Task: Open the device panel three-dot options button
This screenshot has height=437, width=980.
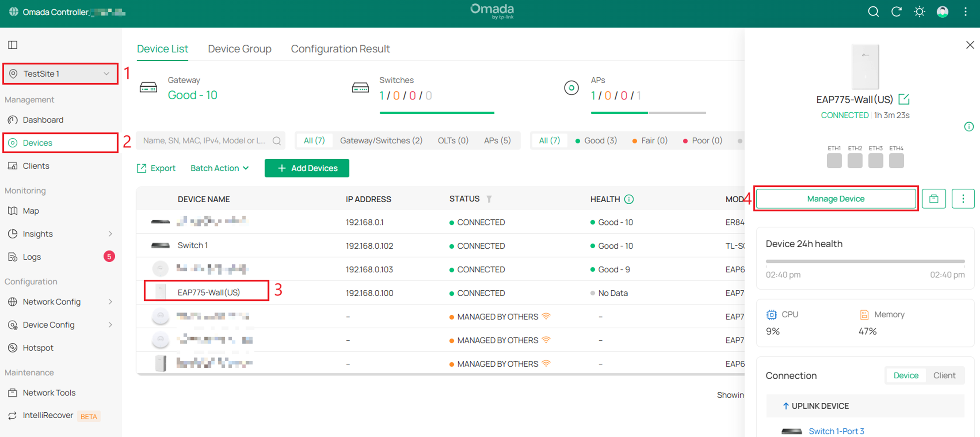Action: coord(963,199)
